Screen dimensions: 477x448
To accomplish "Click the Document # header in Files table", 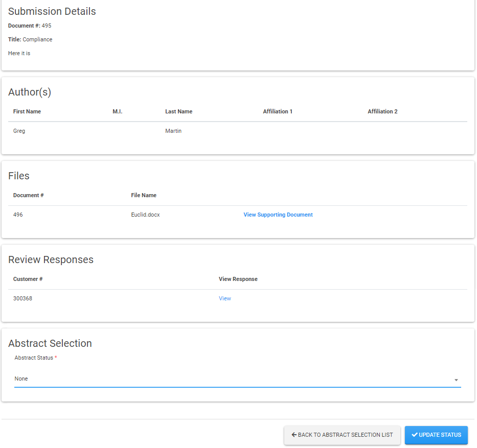I will coord(28,195).
